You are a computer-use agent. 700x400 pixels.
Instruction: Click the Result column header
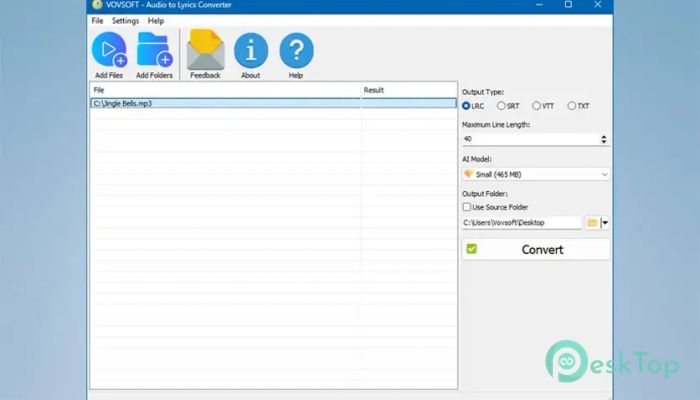pyautogui.click(x=408, y=90)
